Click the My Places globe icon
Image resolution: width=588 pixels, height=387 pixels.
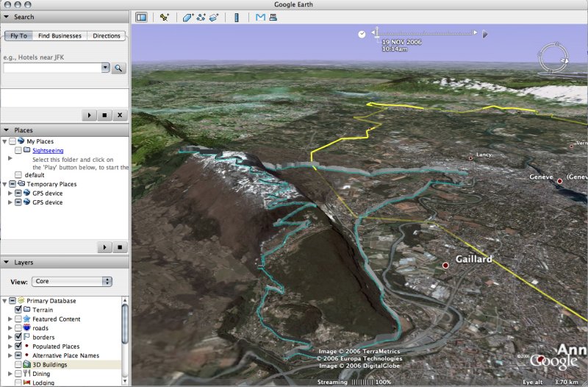point(21,141)
